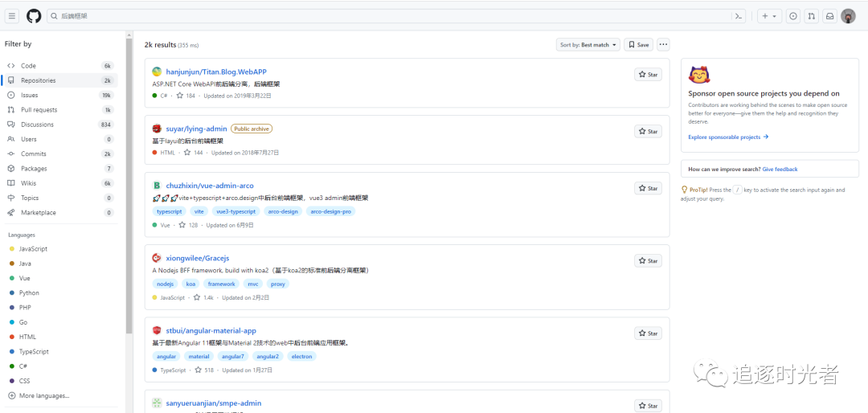The width and height of the screenshot is (868, 413).
Task: Star the suyar/lying-admin repository
Action: (x=648, y=131)
